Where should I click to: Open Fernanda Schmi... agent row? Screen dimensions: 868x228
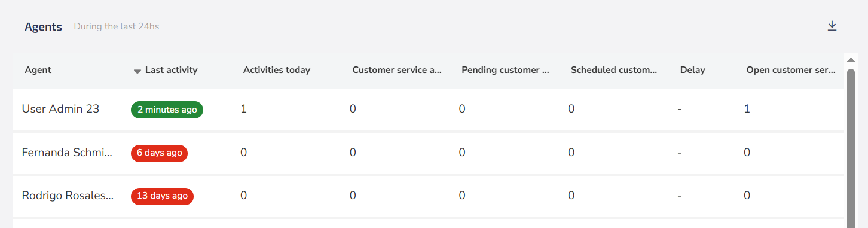(x=429, y=153)
